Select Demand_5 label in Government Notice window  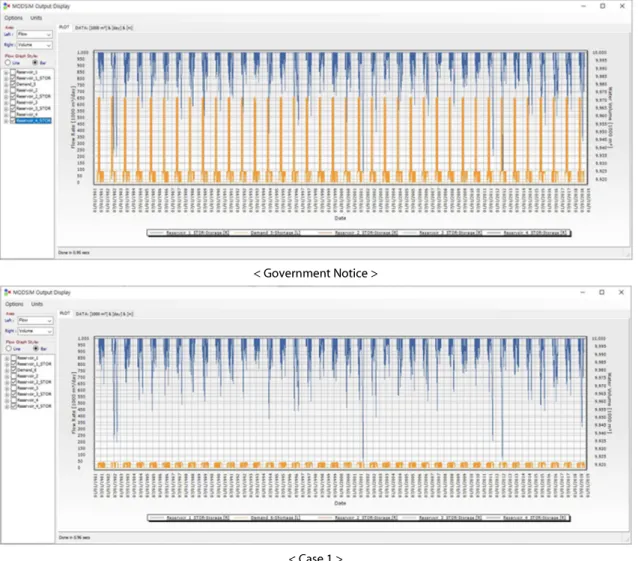(26, 84)
